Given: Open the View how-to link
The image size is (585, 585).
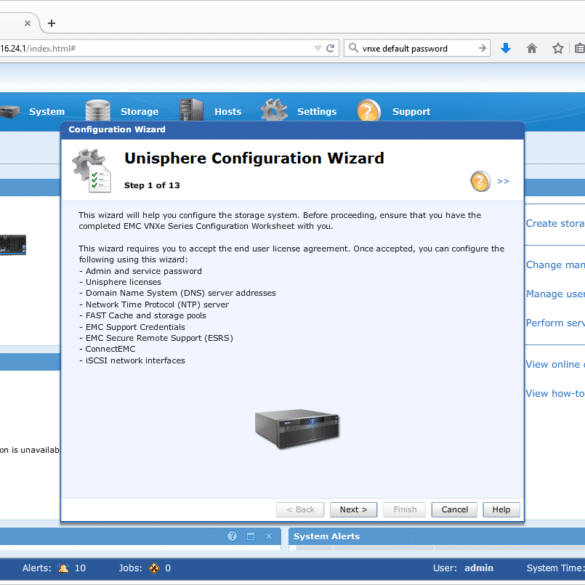Looking at the screenshot, I should [x=555, y=394].
